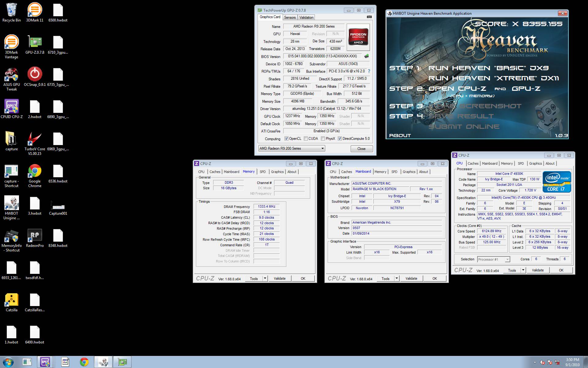The width and height of the screenshot is (588, 368).
Task: Launch TurboV Core V1.00.15 shortcut
Action: (35, 143)
